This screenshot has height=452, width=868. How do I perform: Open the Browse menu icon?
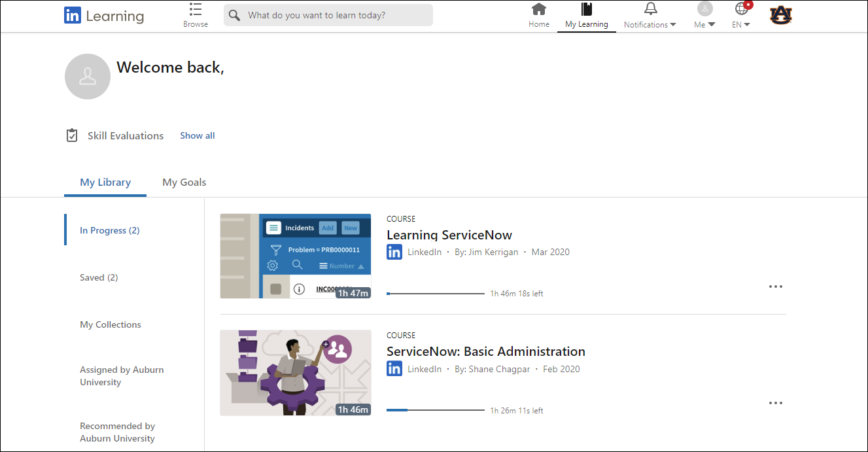tap(195, 9)
